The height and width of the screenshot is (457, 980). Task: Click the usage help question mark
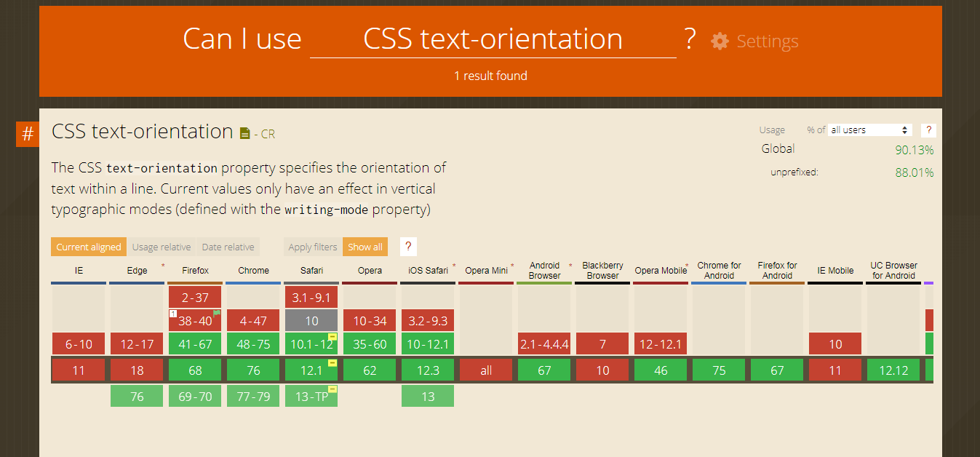[928, 130]
